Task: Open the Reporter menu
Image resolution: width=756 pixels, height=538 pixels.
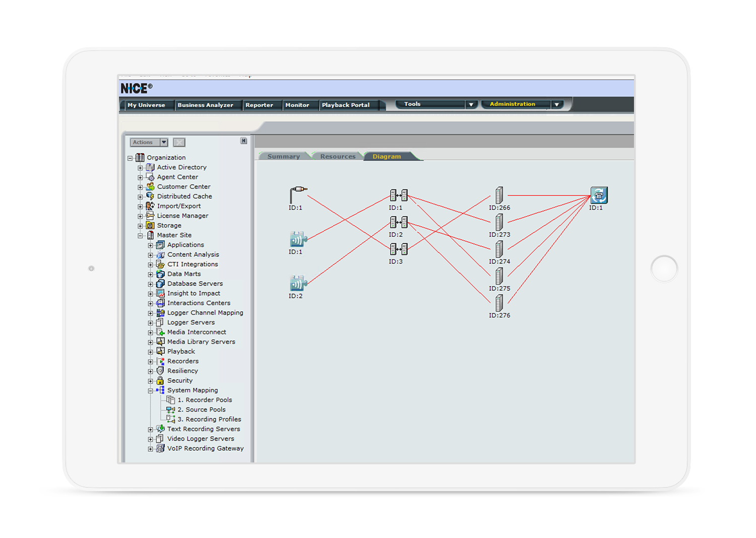Action: pyautogui.click(x=259, y=105)
